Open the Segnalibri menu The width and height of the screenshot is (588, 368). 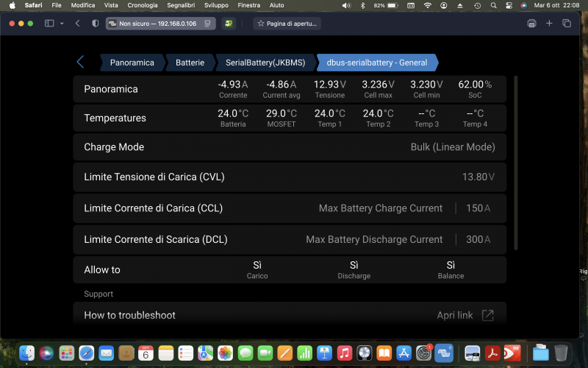point(181,5)
